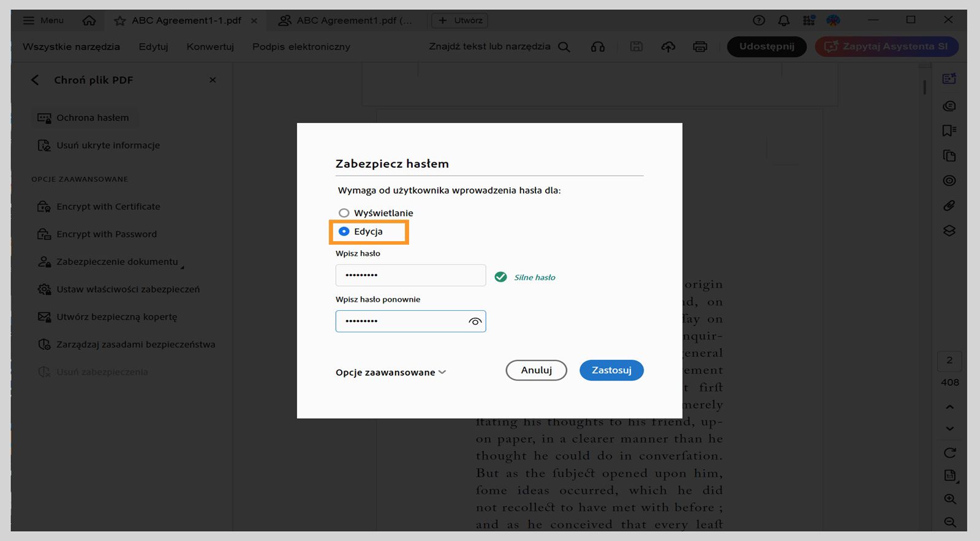Open the AI assistant icon in right rail
980x541 pixels.
pyautogui.click(x=949, y=79)
